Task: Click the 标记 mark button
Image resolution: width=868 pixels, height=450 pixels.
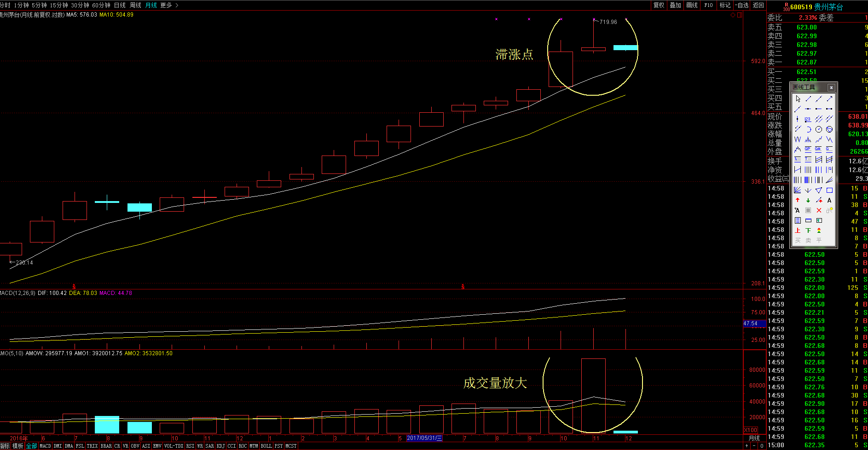Action: coord(725,5)
